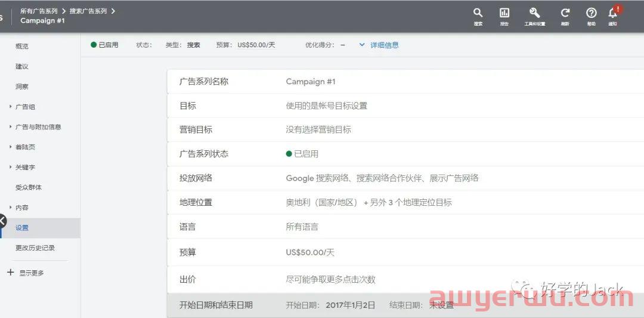
Task: Expand the 着陆页 sidebar section
Action: pos(10,147)
